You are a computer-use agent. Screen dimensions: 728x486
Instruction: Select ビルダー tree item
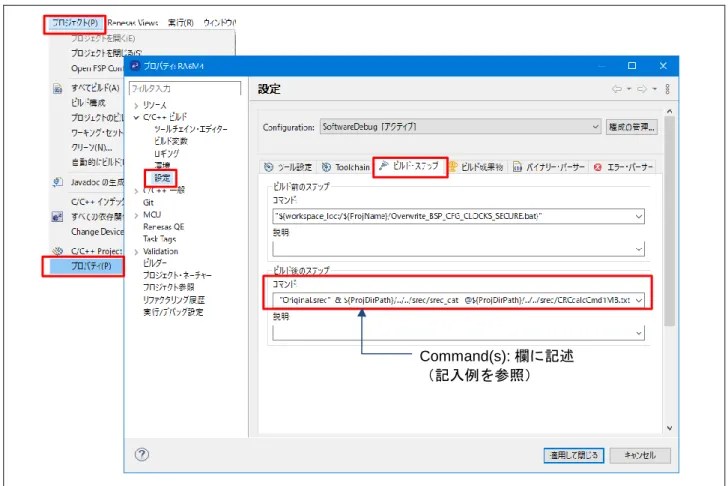(155, 263)
